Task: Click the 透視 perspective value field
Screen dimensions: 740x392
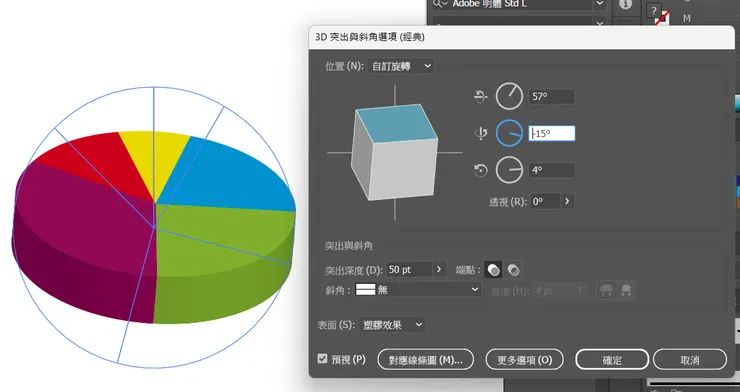Action: point(545,201)
